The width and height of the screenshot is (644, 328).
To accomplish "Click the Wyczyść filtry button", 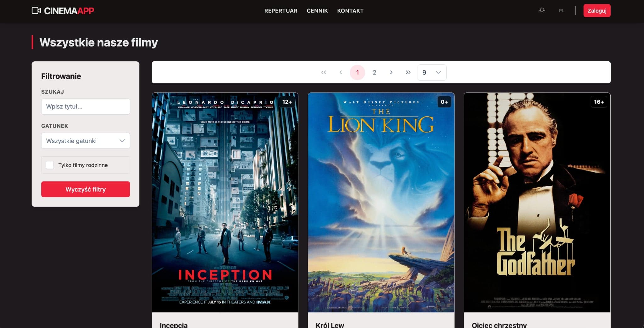I will (85, 189).
